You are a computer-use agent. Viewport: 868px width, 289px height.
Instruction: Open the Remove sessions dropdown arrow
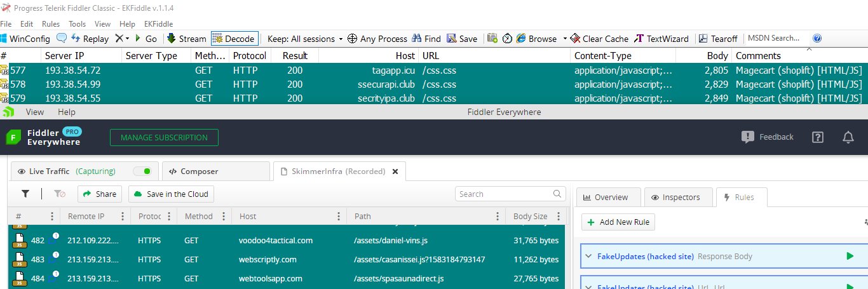(x=128, y=39)
